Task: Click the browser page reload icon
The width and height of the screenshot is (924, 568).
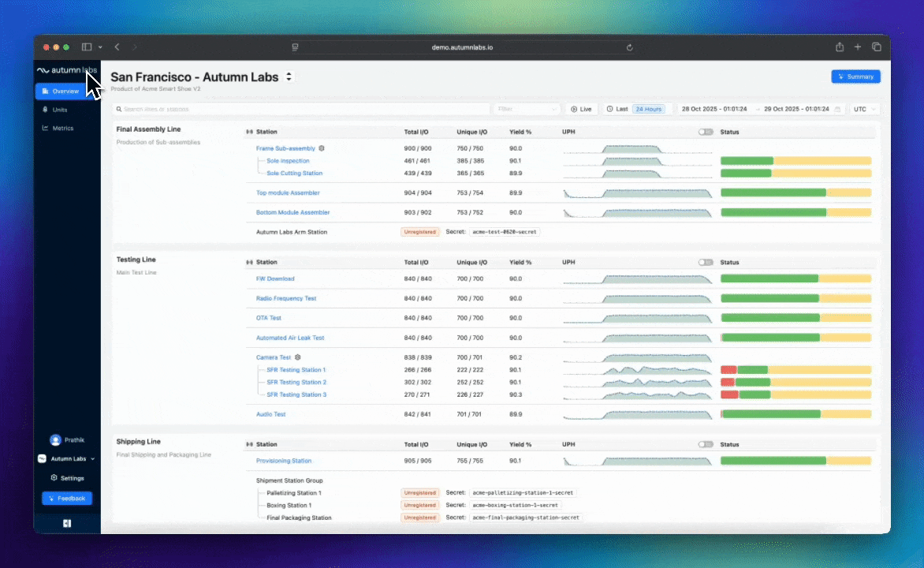Action: [629, 47]
